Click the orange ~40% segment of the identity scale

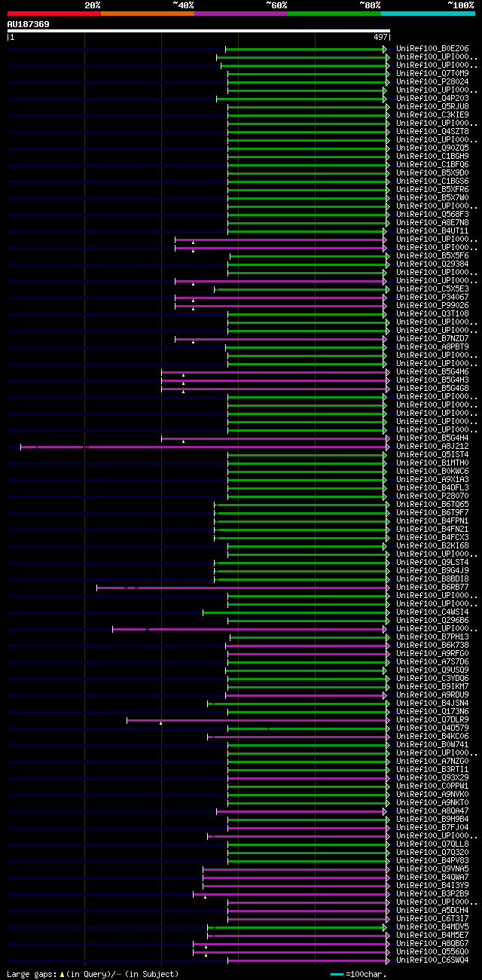pyautogui.click(x=148, y=14)
